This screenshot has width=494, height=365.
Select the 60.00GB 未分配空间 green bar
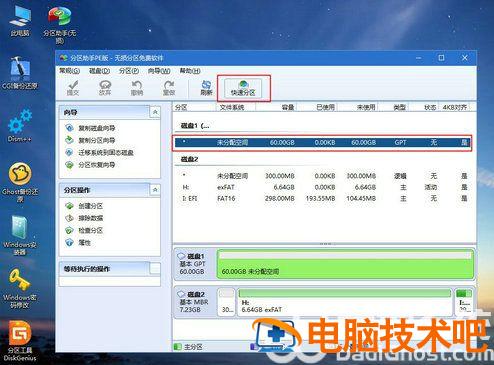(345, 264)
